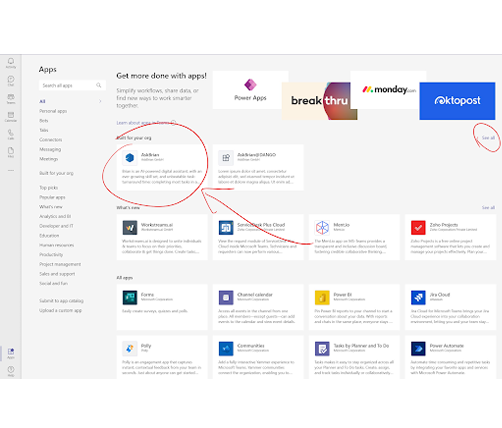Click Upload a custom app link

pos(60,310)
